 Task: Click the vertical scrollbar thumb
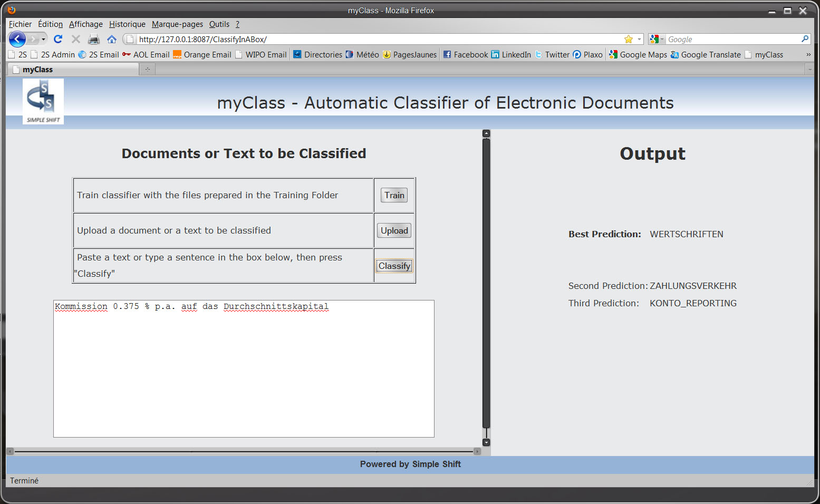[486, 284]
